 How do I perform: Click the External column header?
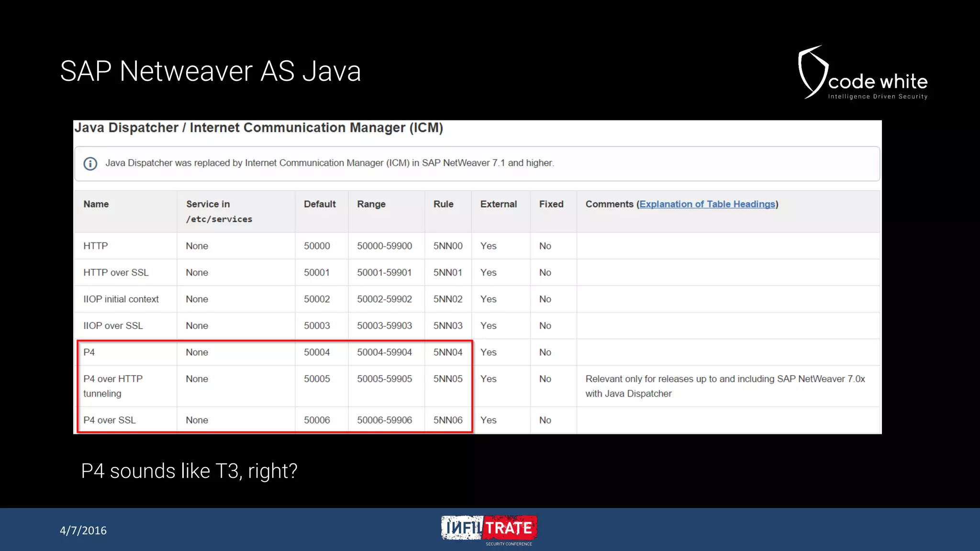click(x=498, y=204)
